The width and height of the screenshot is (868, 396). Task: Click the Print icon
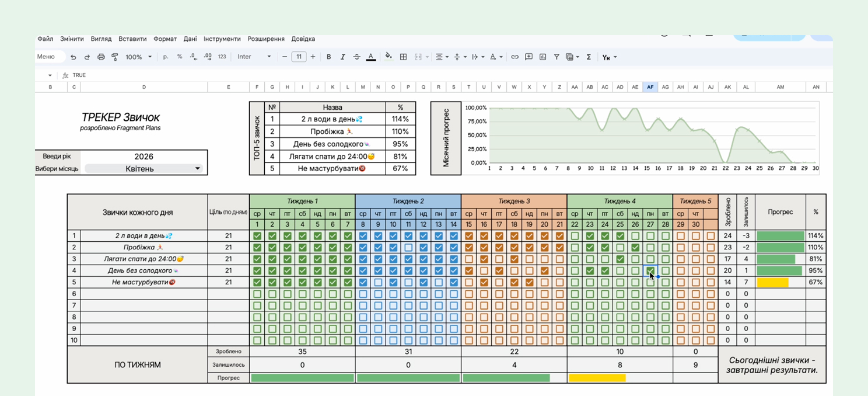tap(101, 57)
